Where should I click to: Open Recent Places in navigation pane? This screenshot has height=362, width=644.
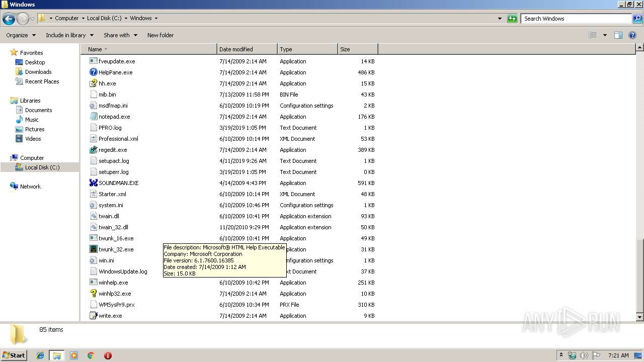click(42, 81)
